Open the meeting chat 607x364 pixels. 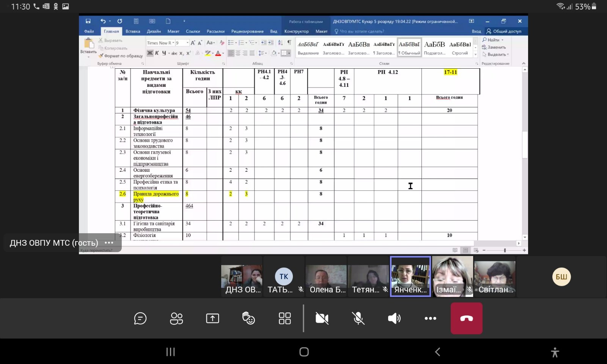pyautogui.click(x=140, y=318)
